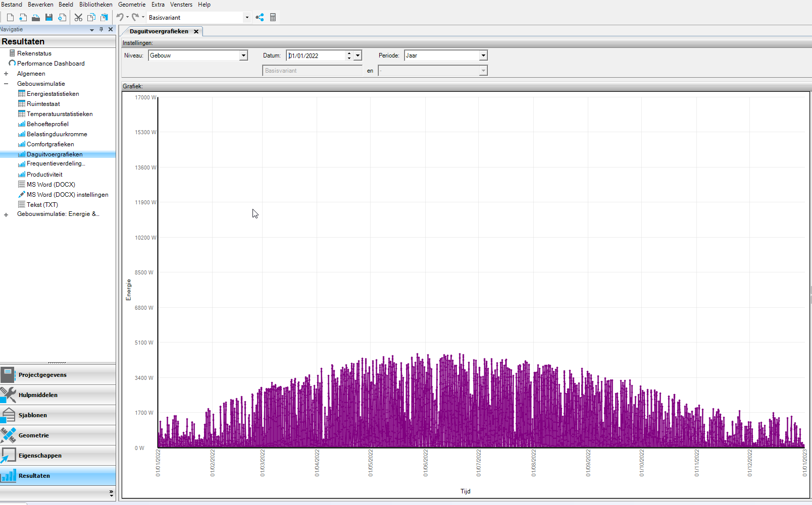812x505 pixels.
Task: Click the variants share icon beside Basisvariant
Action: (260, 18)
